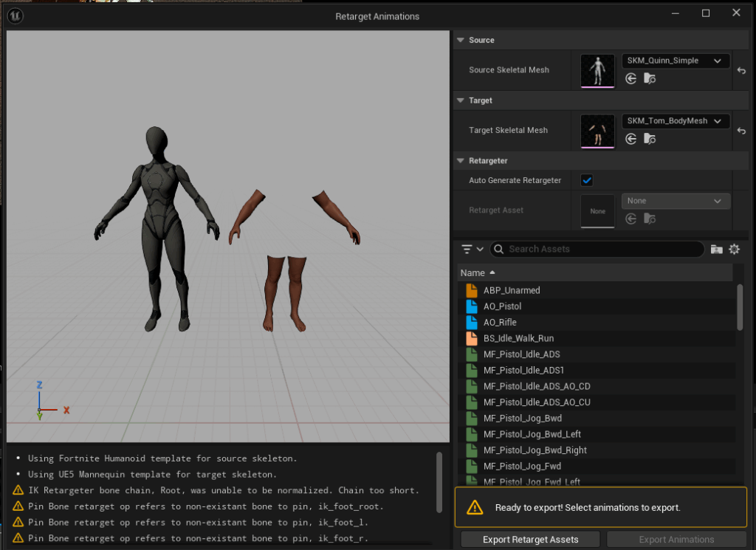
Task: Click warning icon beside ik_foot_l message
Action: 18,522
